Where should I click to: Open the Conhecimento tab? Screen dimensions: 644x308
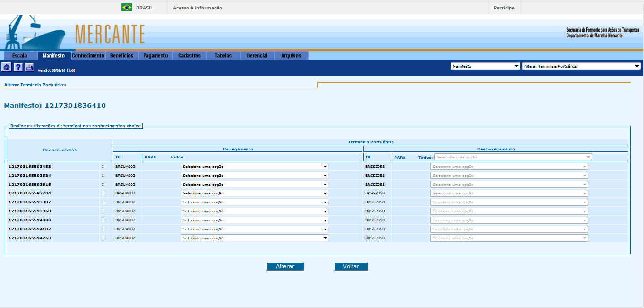[88, 56]
